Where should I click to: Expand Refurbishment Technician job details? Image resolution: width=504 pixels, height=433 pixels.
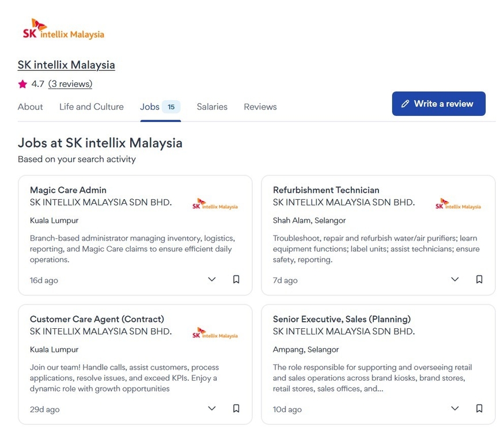(x=455, y=279)
